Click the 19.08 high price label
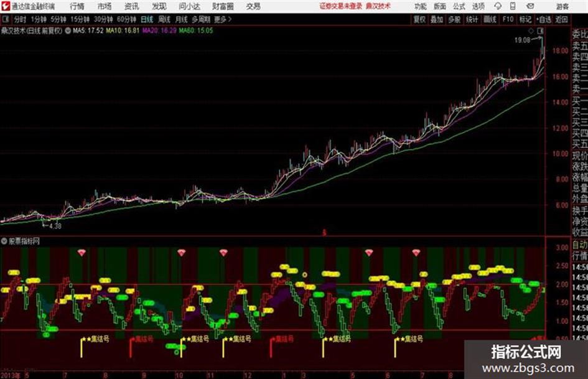 (522, 40)
